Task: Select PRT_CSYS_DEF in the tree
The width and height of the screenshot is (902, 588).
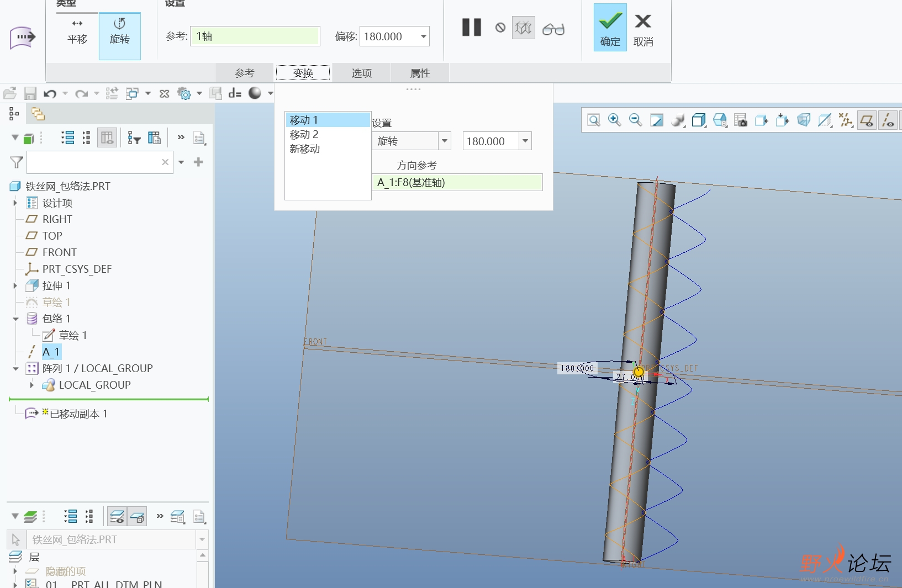Action: (x=77, y=269)
